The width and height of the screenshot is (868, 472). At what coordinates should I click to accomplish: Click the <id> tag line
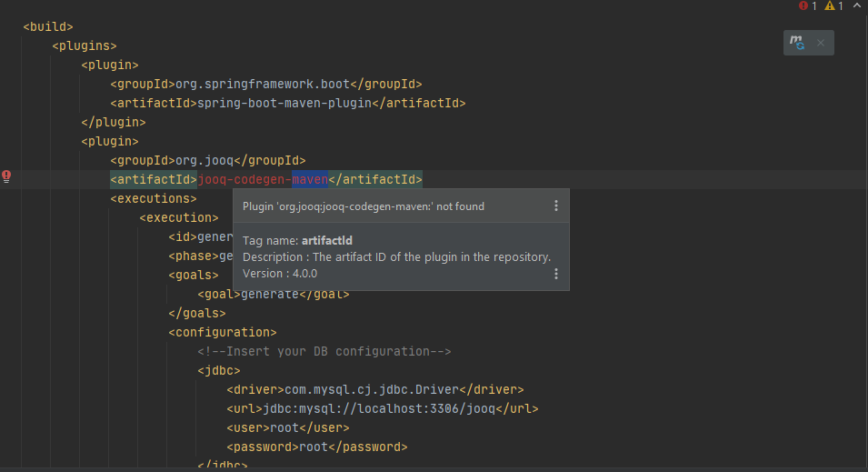coord(200,236)
